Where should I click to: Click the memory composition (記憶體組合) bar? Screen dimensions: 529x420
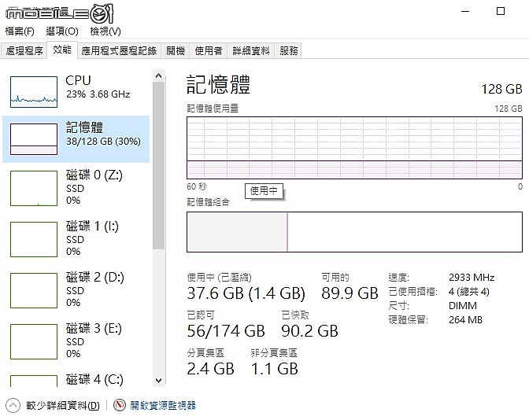tap(353, 231)
